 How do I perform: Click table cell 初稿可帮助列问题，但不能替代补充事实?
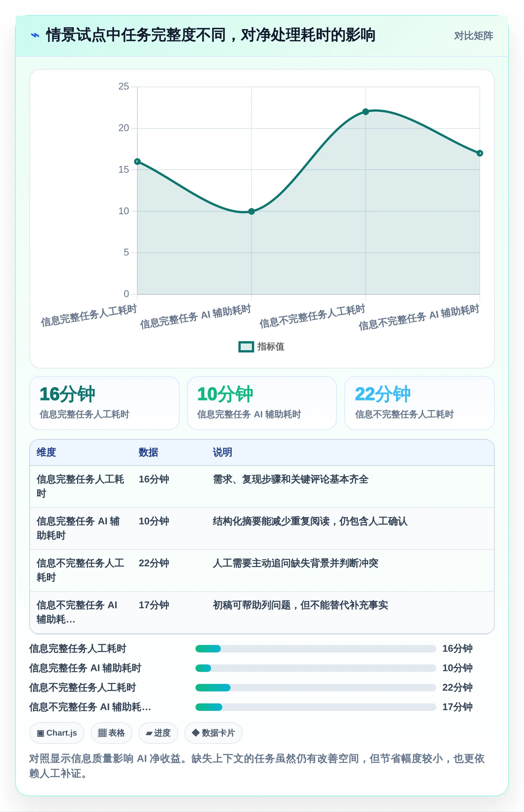300,605
